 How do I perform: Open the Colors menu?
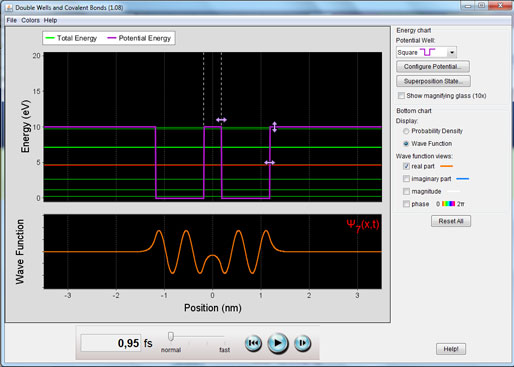[x=30, y=20]
